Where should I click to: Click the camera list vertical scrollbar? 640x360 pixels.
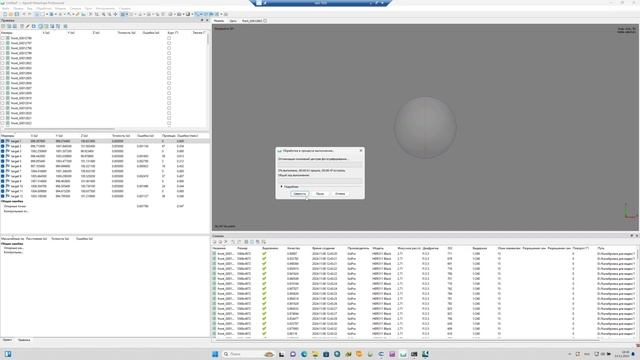coord(208,80)
